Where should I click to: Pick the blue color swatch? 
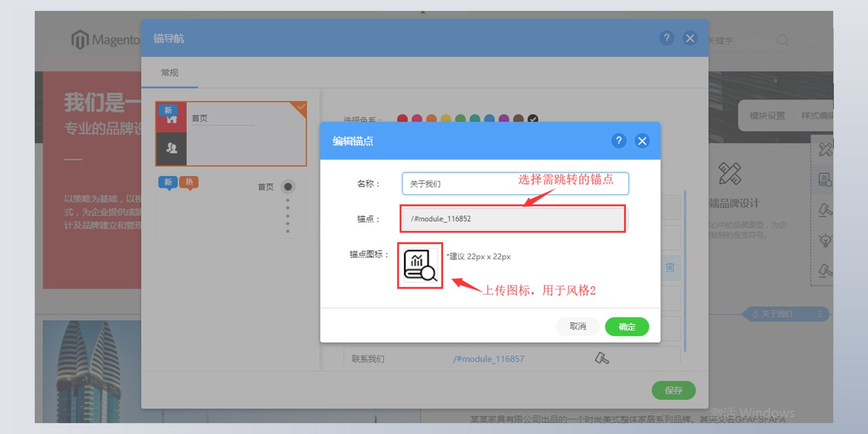click(489, 119)
